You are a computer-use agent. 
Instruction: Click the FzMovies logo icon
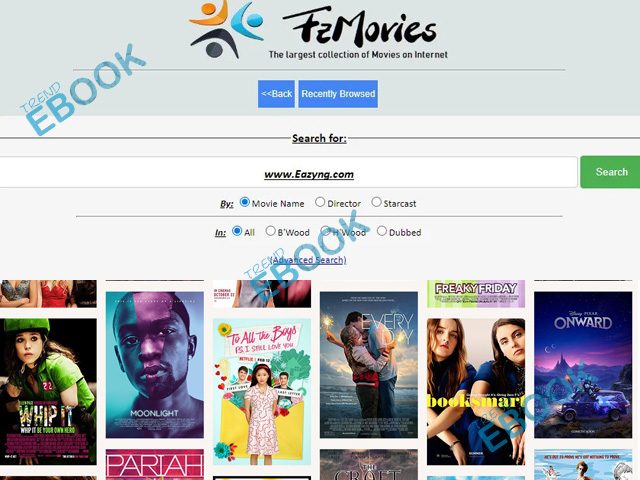click(227, 29)
